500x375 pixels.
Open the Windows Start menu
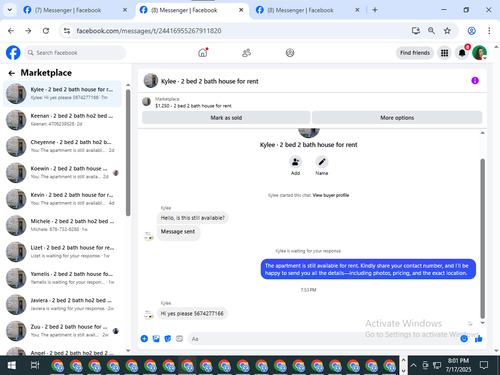pyautogui.click(x=12, y=366)
